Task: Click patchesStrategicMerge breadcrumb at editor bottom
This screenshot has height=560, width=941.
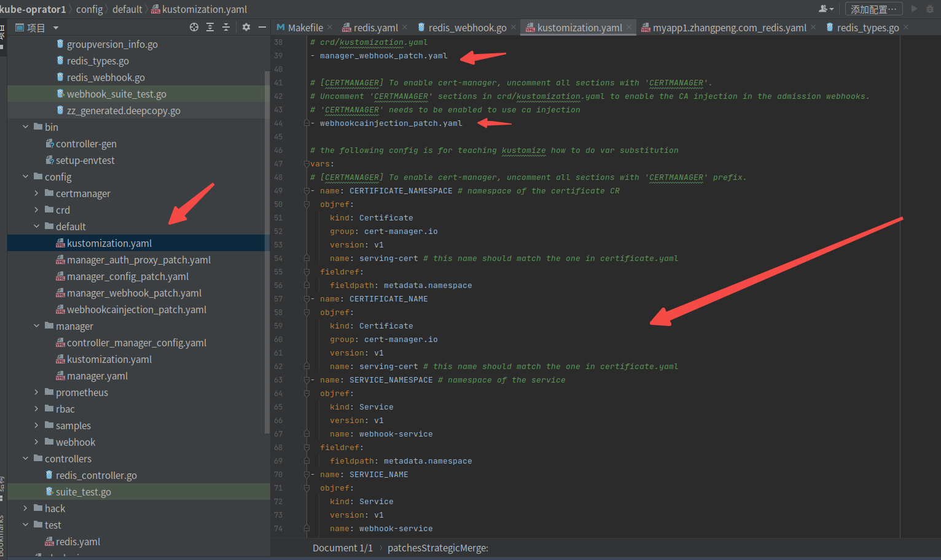Action: tap(438, 548)
